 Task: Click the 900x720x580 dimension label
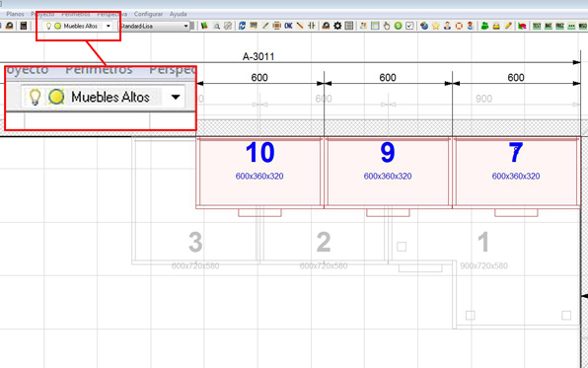[483, 266]
